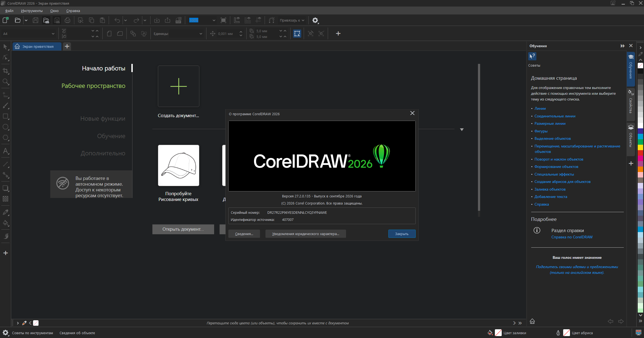This screenshot has width=644, height=338.
Task: Toggle the Treat as Filled button in property bar
Action: coord(297,34)
